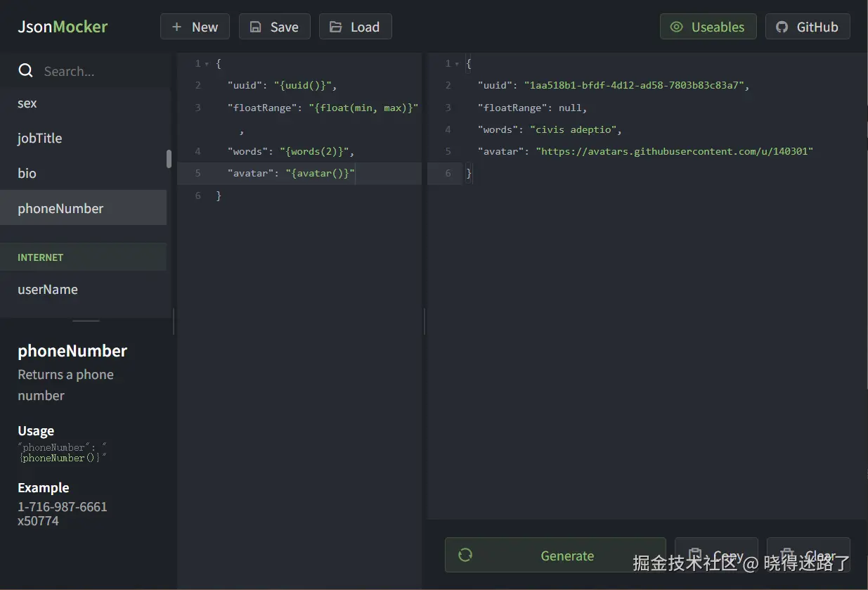Click the sidebar horizontal drag handle
This screenshot has height=590, width=868.
click(x=86, y=321)
